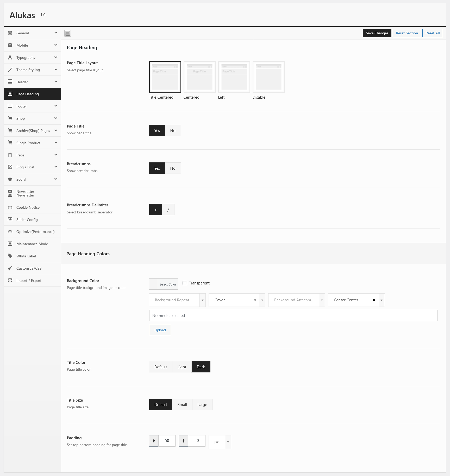Go to the Cookie Notice section
This screenshot has height=476, width=450.
[x=28, y=207]
